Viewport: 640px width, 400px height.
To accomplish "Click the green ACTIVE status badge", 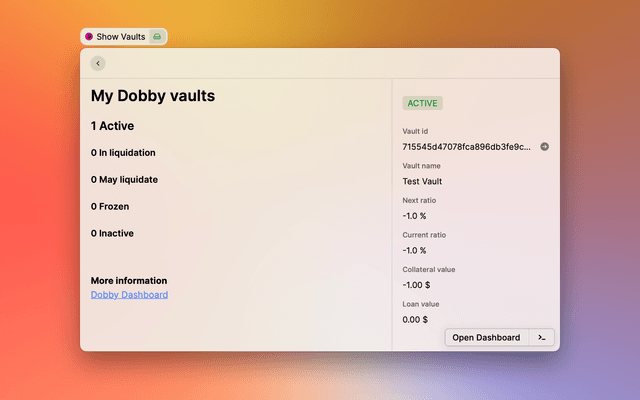I will pos(422,103).
